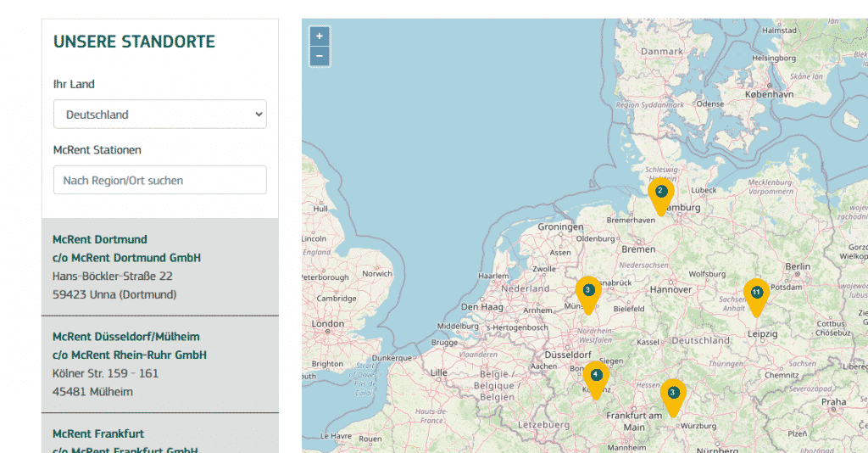
Task: Click the UNSERE STANDORTE heading
Action: [x=134, y=42]
